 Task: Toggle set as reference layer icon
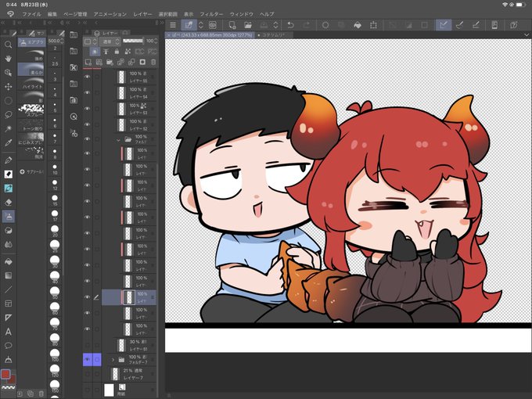pyautogui.click(x=106, y=52)
